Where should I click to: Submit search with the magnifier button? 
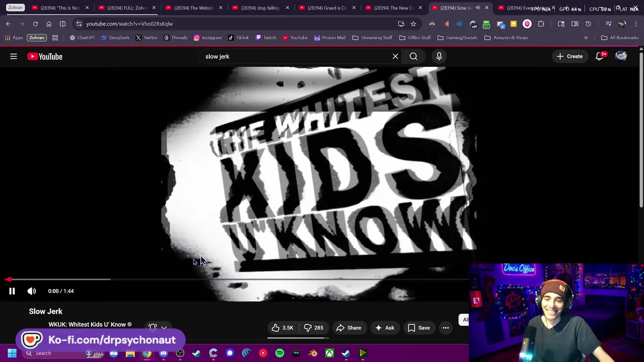pos(414,56)
